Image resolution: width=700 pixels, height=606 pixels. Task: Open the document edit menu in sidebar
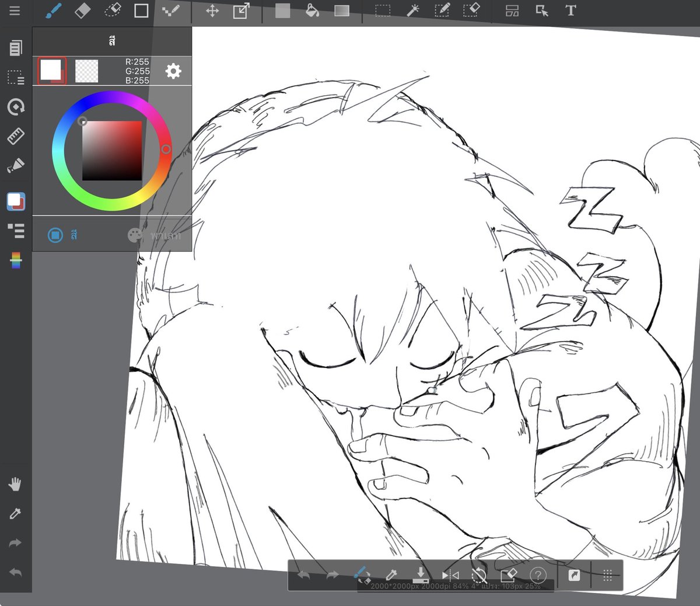click(16, 48)
